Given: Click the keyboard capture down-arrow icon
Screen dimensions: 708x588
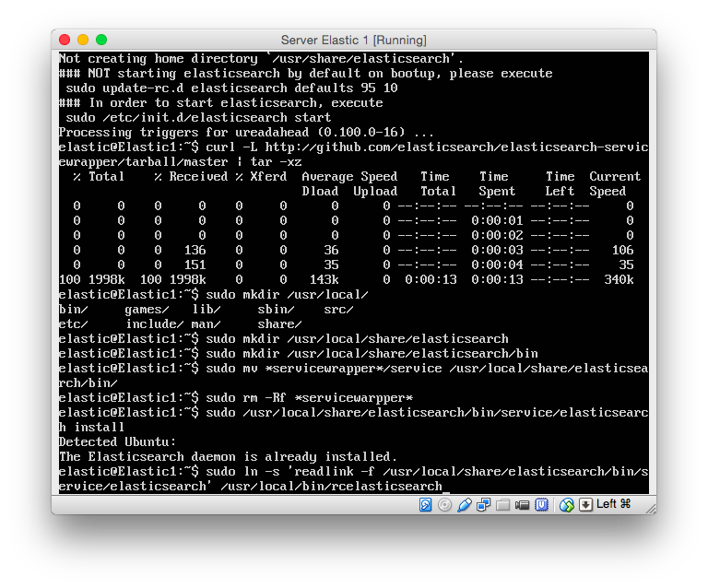Looking at the screenshot, I should 585,504.
